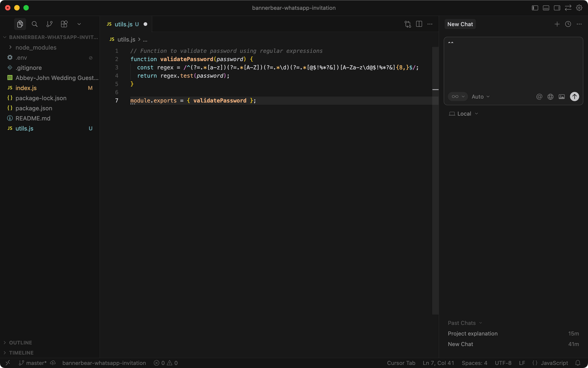
Task: Open the Auto model dropdown
Action: [480, 97]
